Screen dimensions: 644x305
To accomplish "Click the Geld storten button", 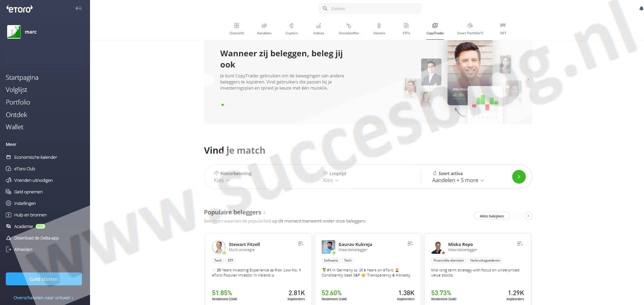I will coord(44,279).
